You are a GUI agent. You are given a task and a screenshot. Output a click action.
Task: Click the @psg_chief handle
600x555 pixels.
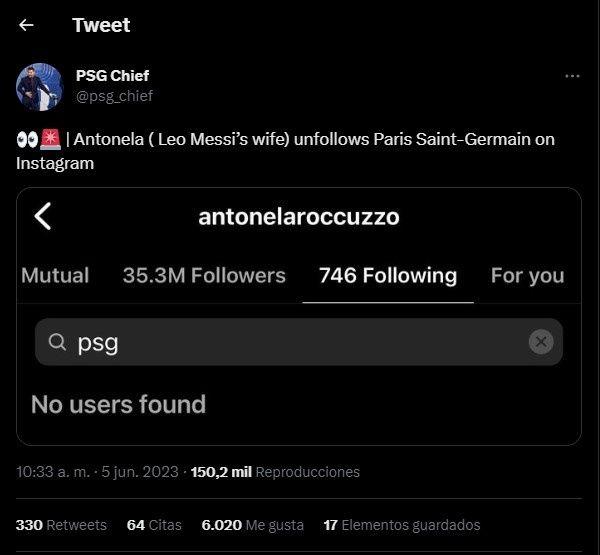(114, 96)
